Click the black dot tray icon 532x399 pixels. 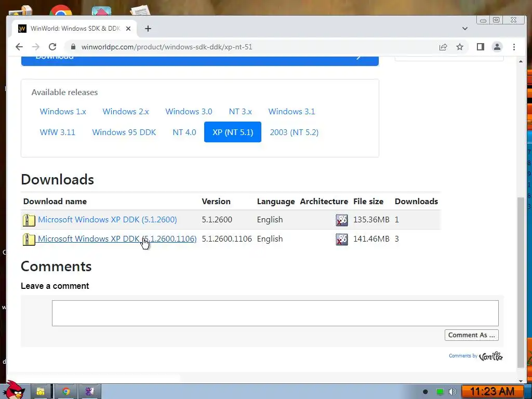click(425, 392)
